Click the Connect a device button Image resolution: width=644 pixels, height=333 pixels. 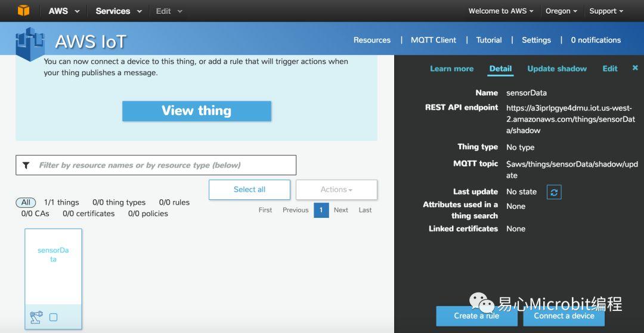(x=563, y=316)
